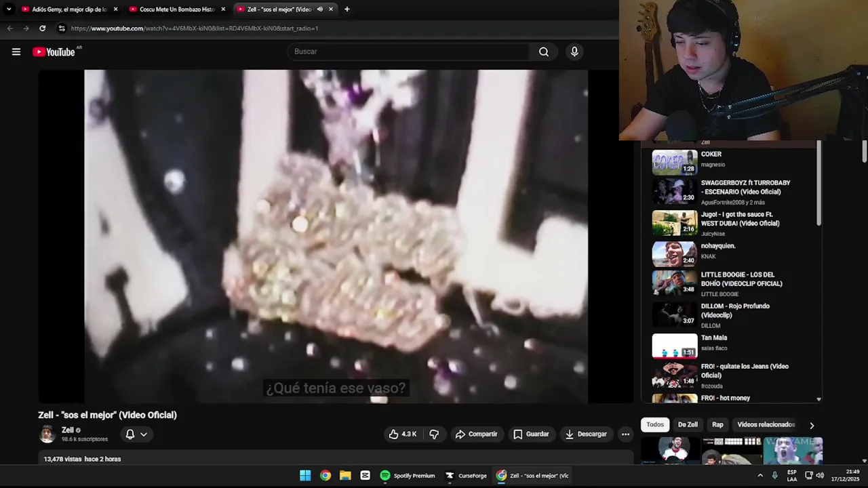The image size is (868, 488).
Task: Click the tray microphone icon
Action: (774, 475)
